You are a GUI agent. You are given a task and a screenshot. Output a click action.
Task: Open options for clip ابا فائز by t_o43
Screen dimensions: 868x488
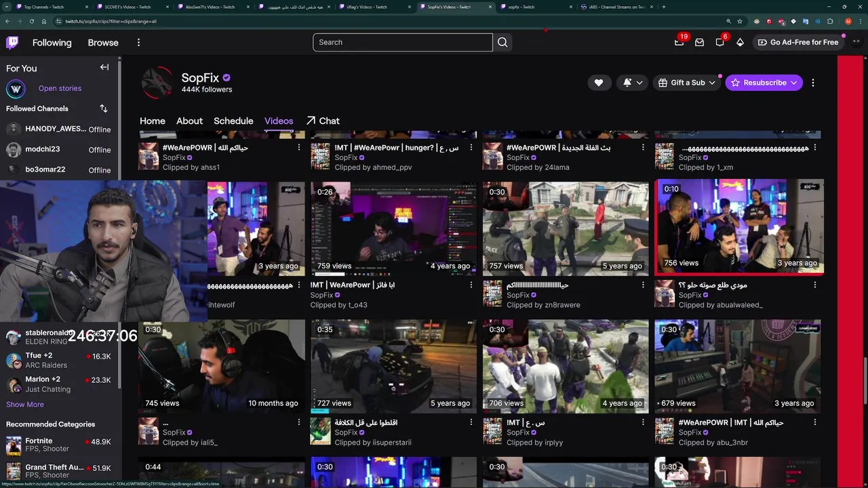pyautogui.click(x=471, y=285)
